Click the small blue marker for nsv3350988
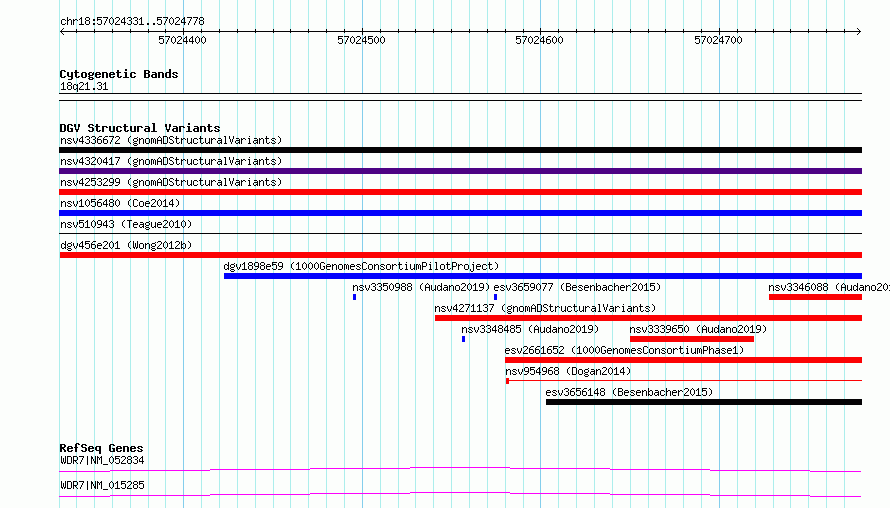The height and width of the screenshot is (508, 890). [x=354, y=297]
